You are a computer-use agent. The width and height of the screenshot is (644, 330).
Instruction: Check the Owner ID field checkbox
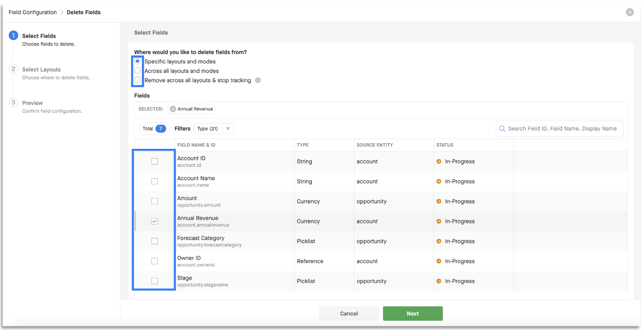point(155,261)
